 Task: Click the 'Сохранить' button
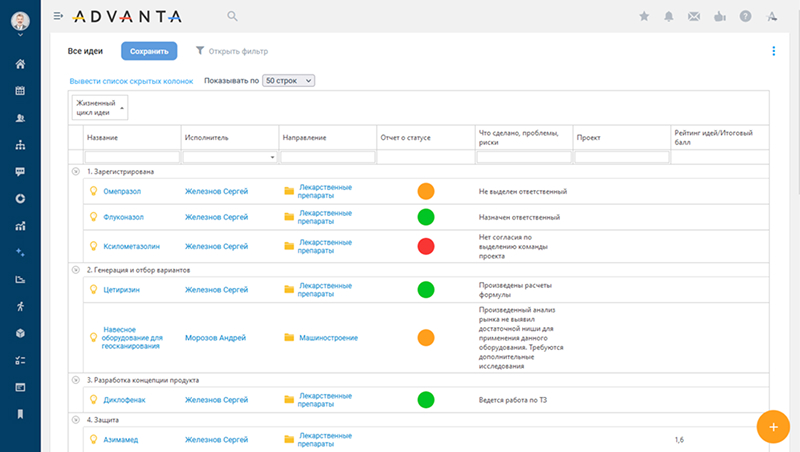149,51
